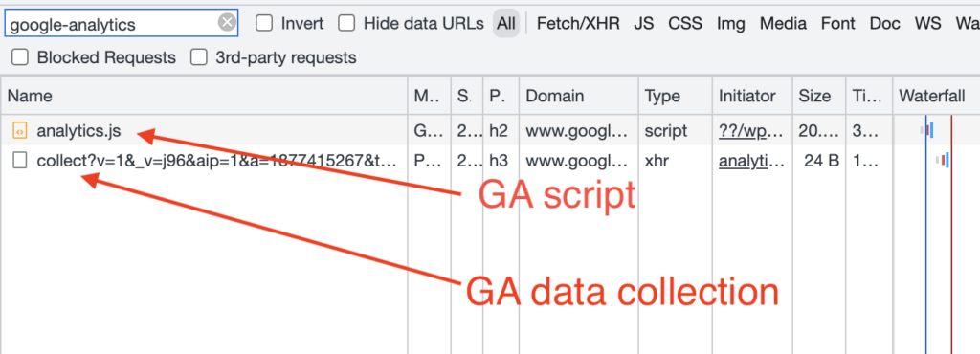Image resolution: width=980 pixels, height=354 pixels.
Task: Filter by CSS type
Action: (x=685, y=24)
